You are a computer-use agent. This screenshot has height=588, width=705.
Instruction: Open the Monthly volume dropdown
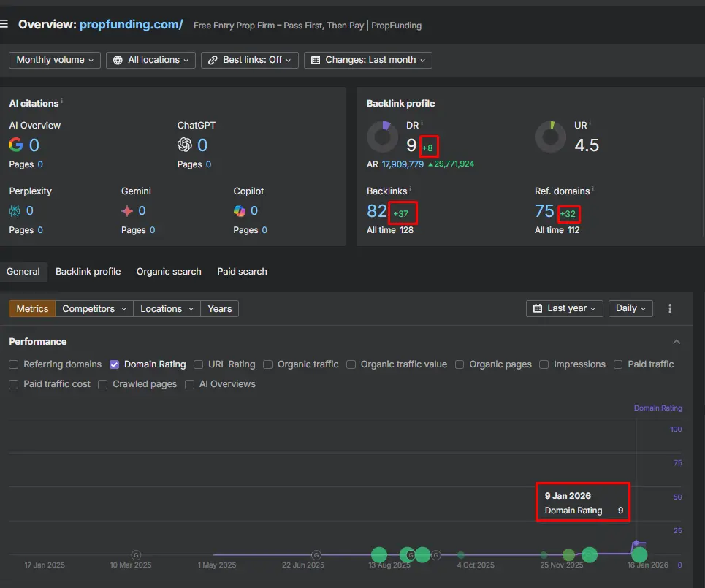click(x=54, y=60)
